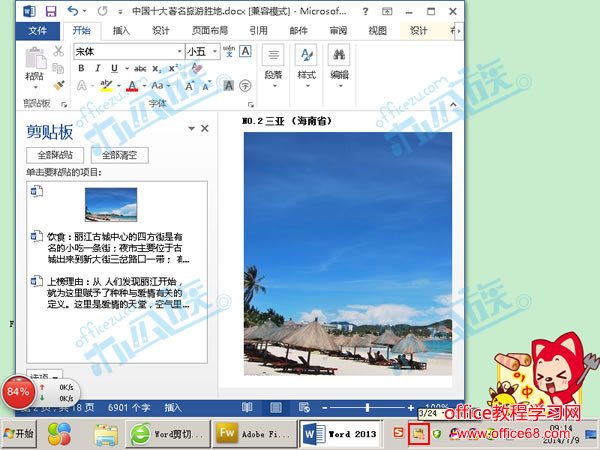This screenshot has width=600, height=450.
Task: Collapse the ribbon with the chevron
Action: point(453,104)
